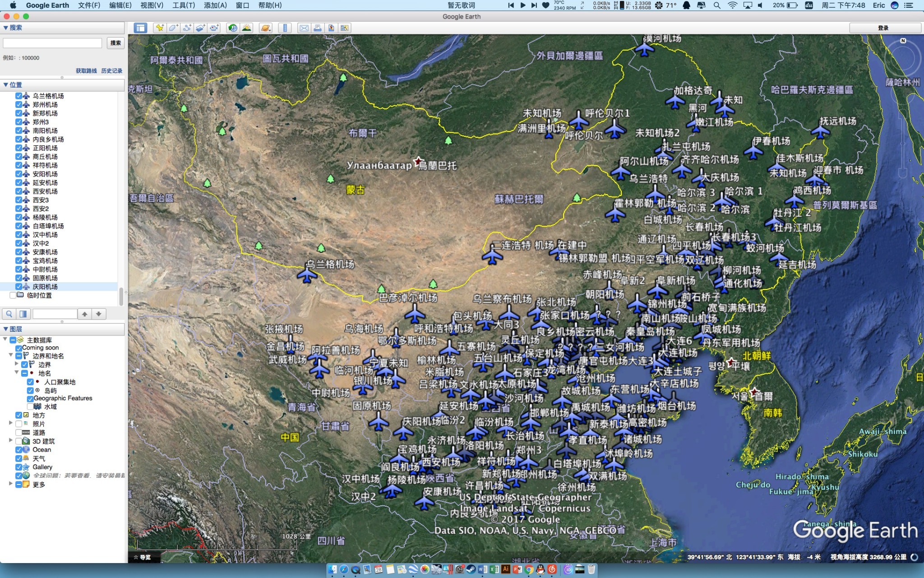Click the Record a Tour camera icon
This screenshot has width=924, height=578.
(x=214, y=28)
